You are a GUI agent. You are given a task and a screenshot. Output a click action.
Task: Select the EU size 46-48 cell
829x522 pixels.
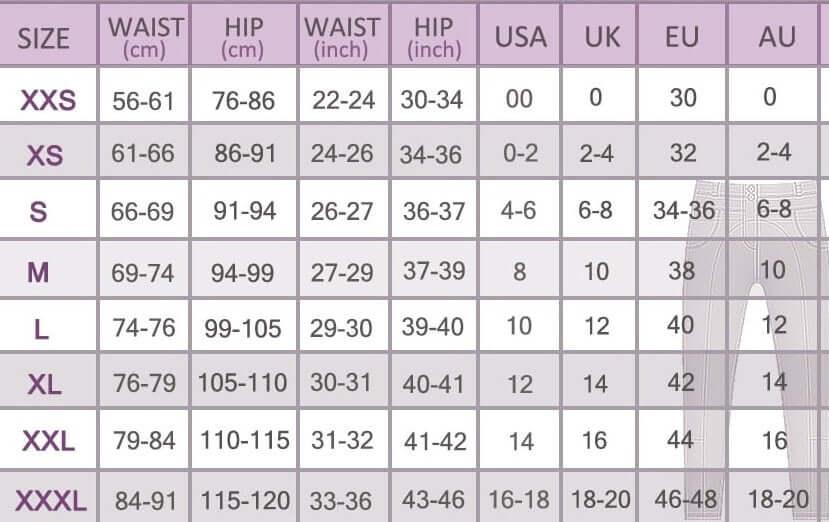pyautogui.click(x=683, y=498)
